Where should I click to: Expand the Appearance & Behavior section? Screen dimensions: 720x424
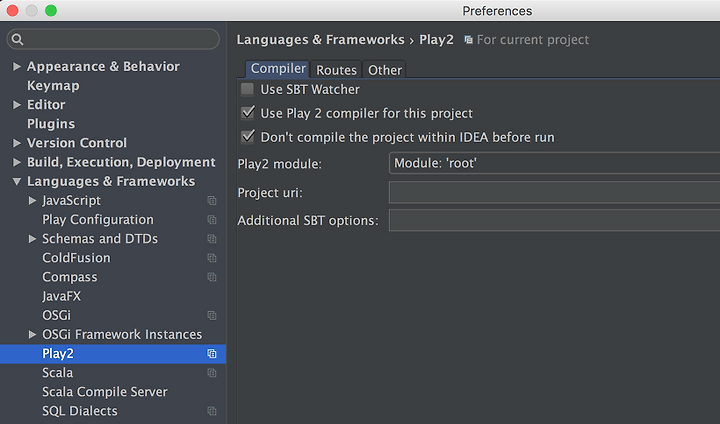coord(17,67)
